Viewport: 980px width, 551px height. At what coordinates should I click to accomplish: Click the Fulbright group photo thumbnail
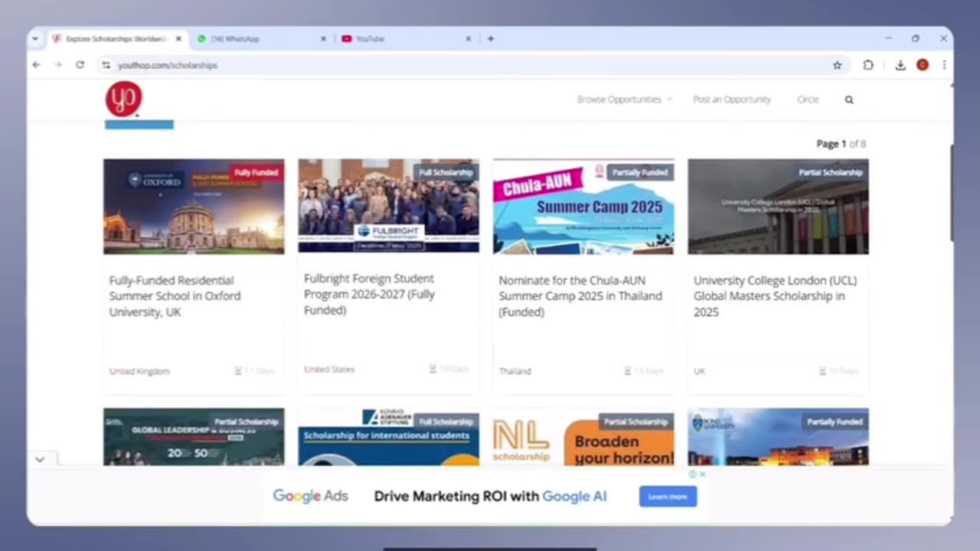coord(388,205)
